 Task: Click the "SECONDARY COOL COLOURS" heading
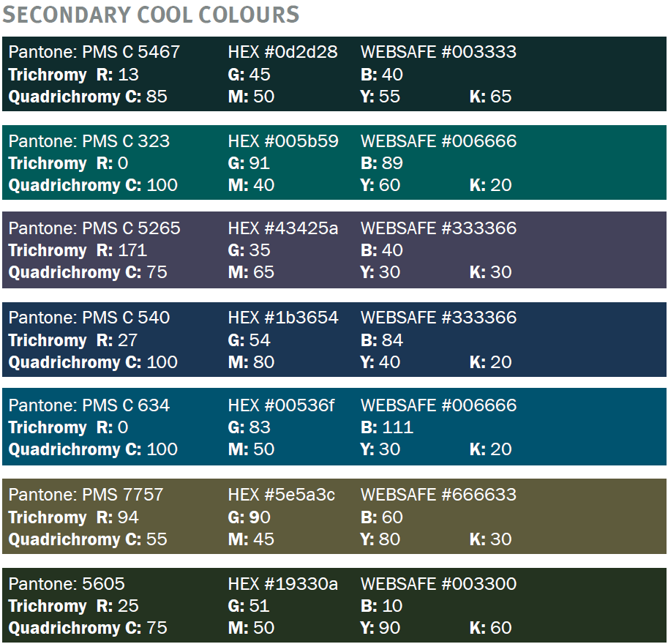pos(151,15)
